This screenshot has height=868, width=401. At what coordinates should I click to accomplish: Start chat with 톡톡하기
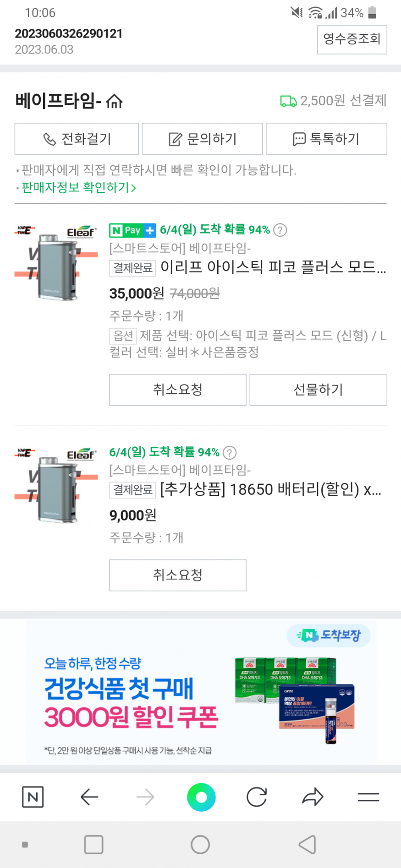(x=326, y=139)
